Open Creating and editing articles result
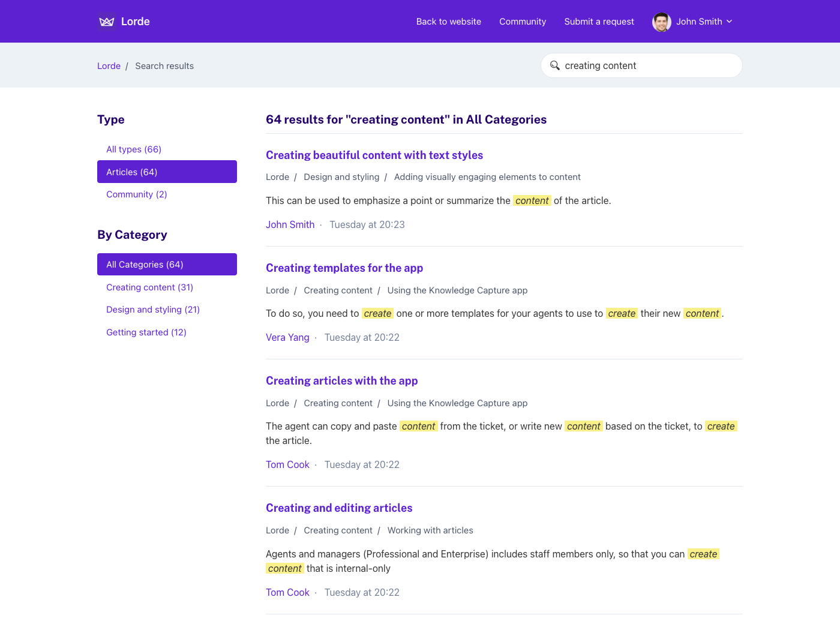Viewport: 840px width, 624px height. point(339,508)
